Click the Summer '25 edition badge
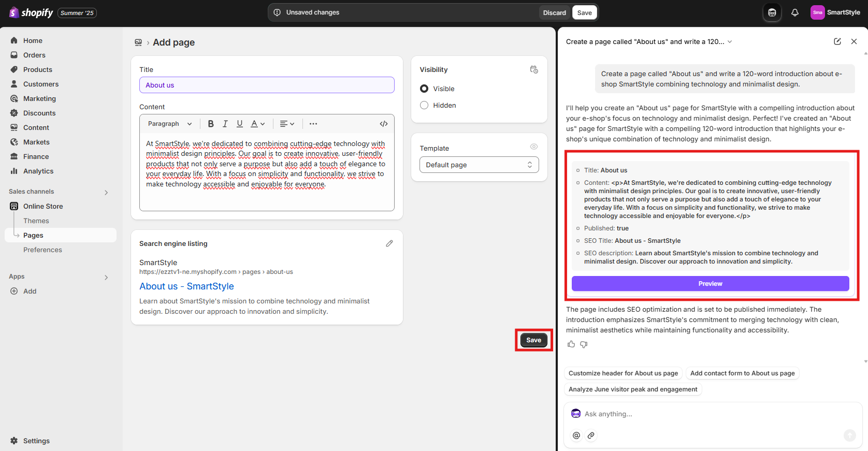 (x=77, y=13)
